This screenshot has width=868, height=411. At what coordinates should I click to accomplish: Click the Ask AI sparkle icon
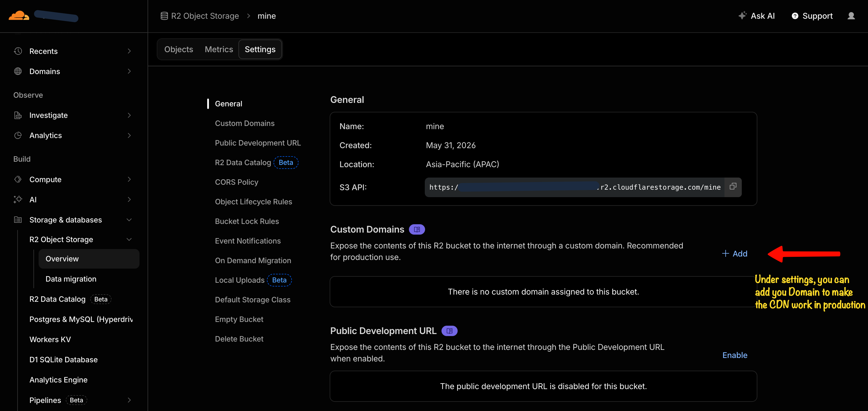click(x=742, y=16)
